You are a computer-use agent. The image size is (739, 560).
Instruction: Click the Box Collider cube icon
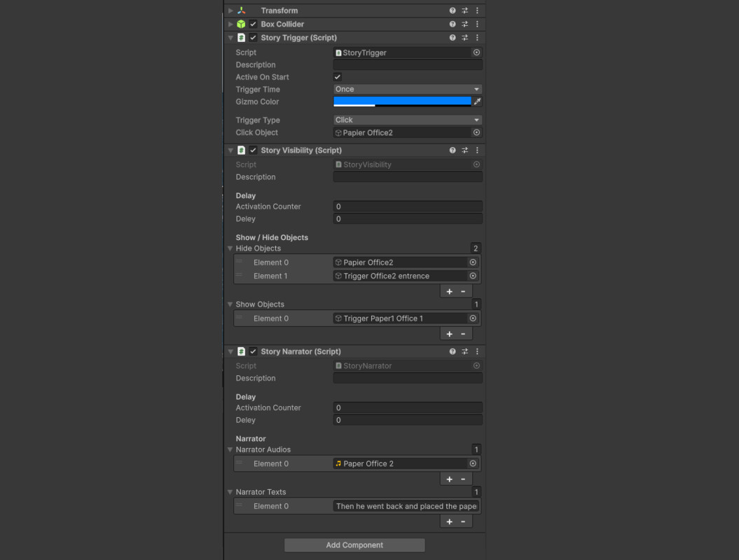(240, 24)
